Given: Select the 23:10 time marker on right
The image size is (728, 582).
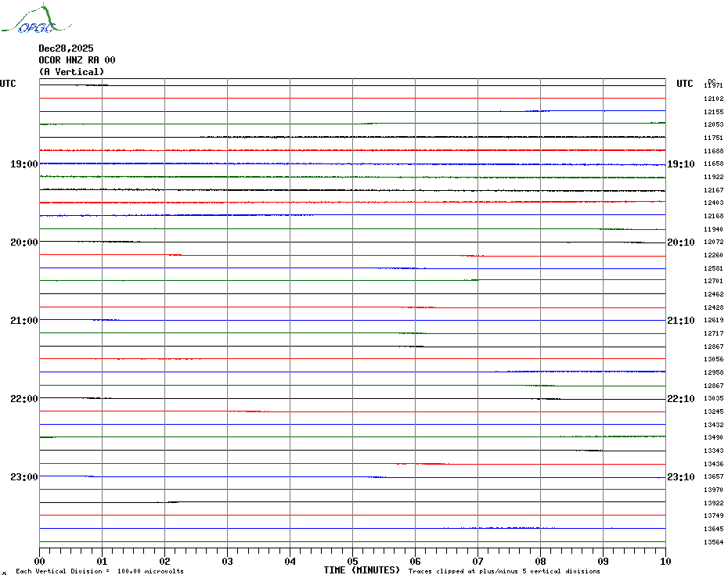Looking at the screenshot, I should [680, 477].
